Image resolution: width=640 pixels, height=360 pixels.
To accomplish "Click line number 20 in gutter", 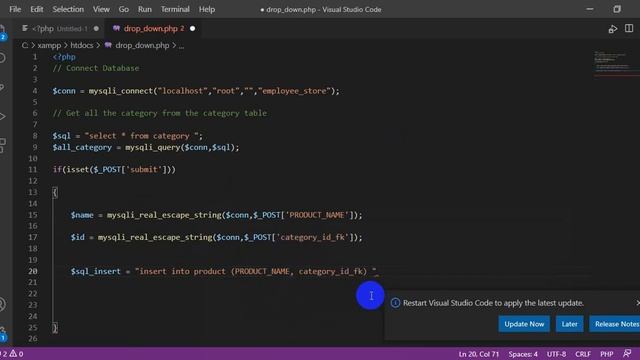I will tap(33, 271).
